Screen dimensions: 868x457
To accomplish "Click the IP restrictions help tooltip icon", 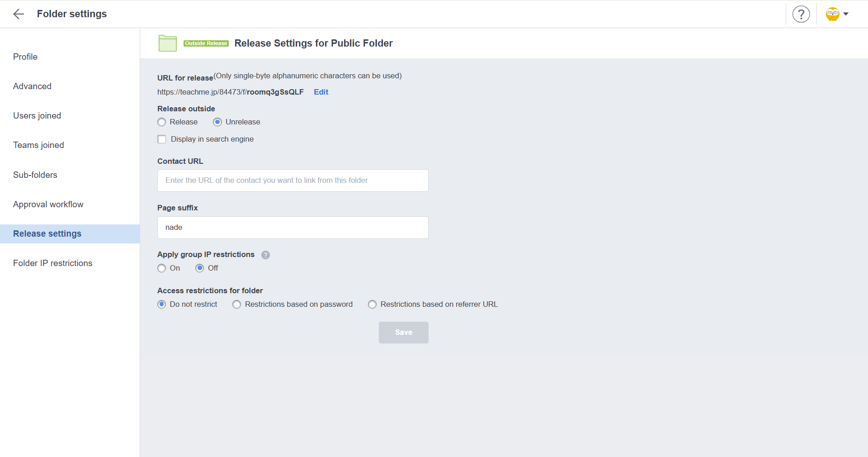I will click(x=266, y=255).
